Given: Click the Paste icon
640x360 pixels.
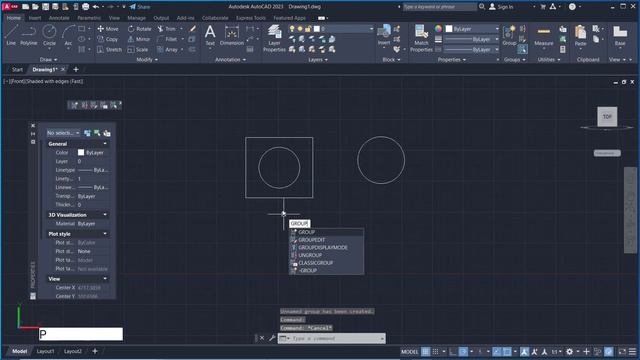Looking at the screenshot, I should tap(580, 35).
